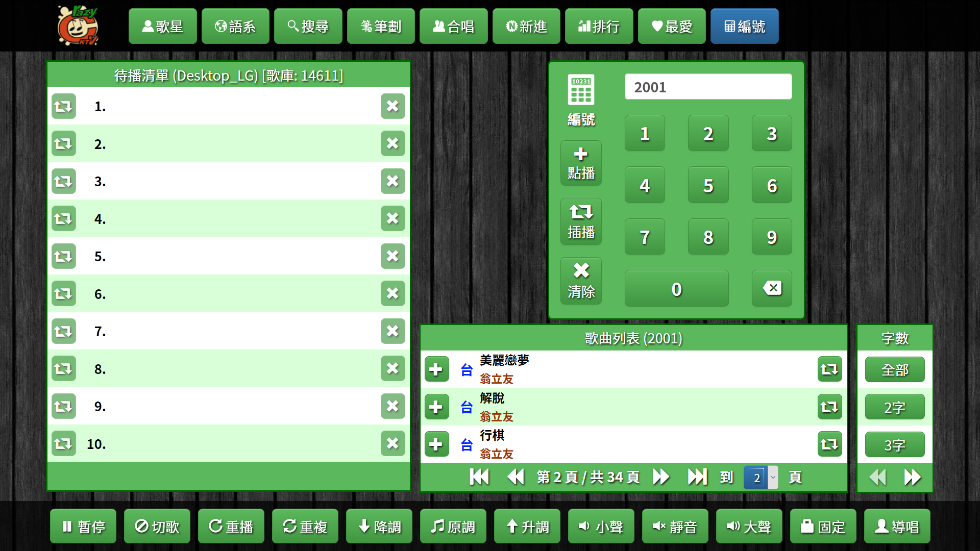
Task: Show next word count filter options
Action: [x=912, y=477]
